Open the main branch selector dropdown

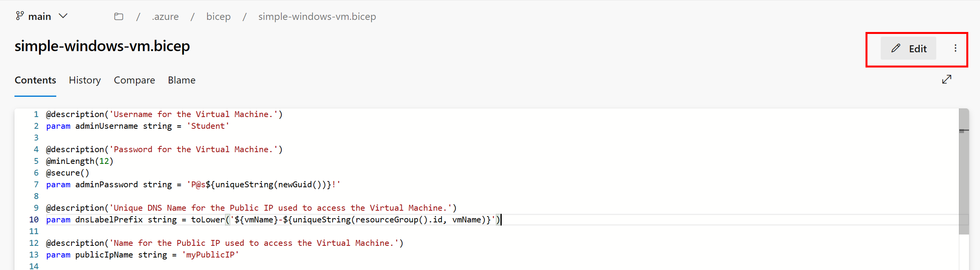coord(41,16)
